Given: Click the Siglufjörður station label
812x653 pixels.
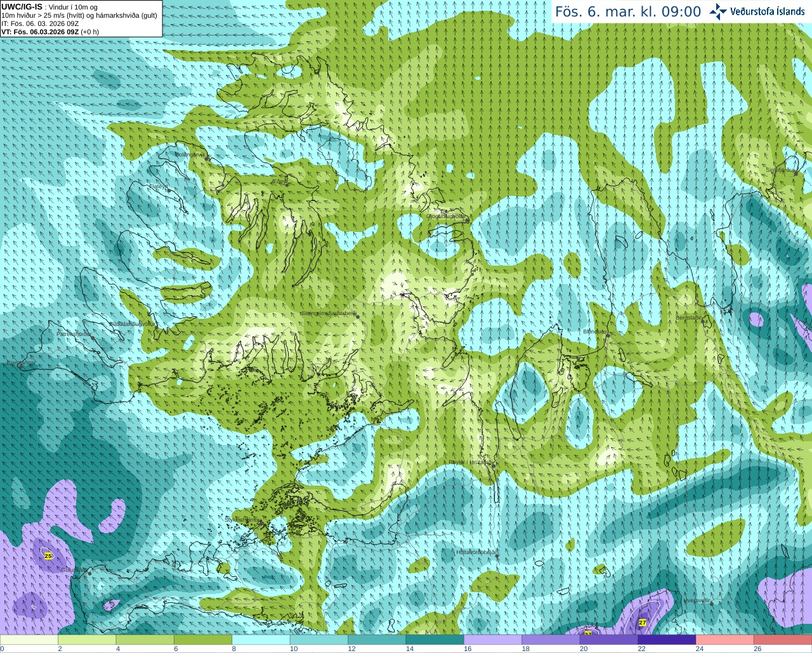Looking at the screenshot, I should 781,169.
